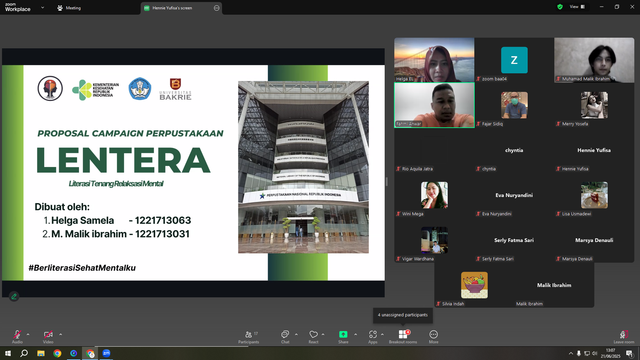This screenshot has height=360, width=640.
Task: Click Rio Aquila Jatra name label
Action: [x=417, y=169]
